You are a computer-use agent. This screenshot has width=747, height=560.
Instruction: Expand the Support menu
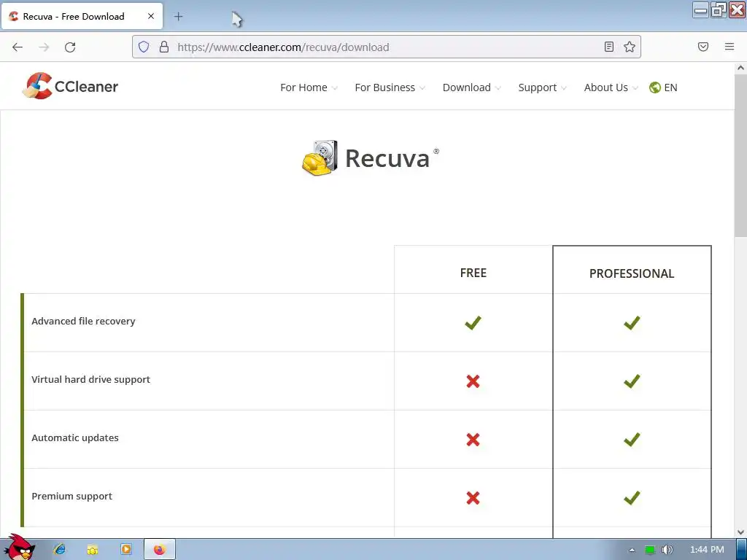pyautogui.click(x=542, y=87)
